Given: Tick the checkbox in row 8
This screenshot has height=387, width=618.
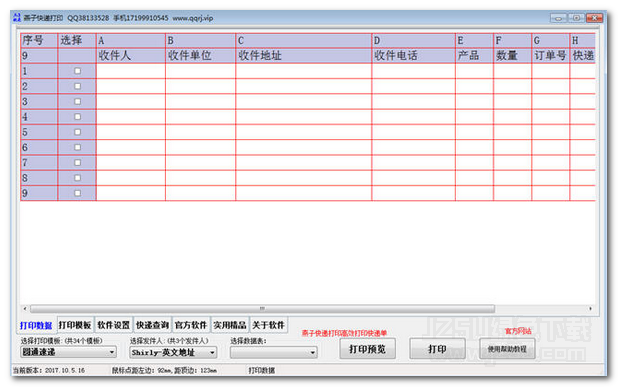Looking at the screenshot, I should pos(77,178).
